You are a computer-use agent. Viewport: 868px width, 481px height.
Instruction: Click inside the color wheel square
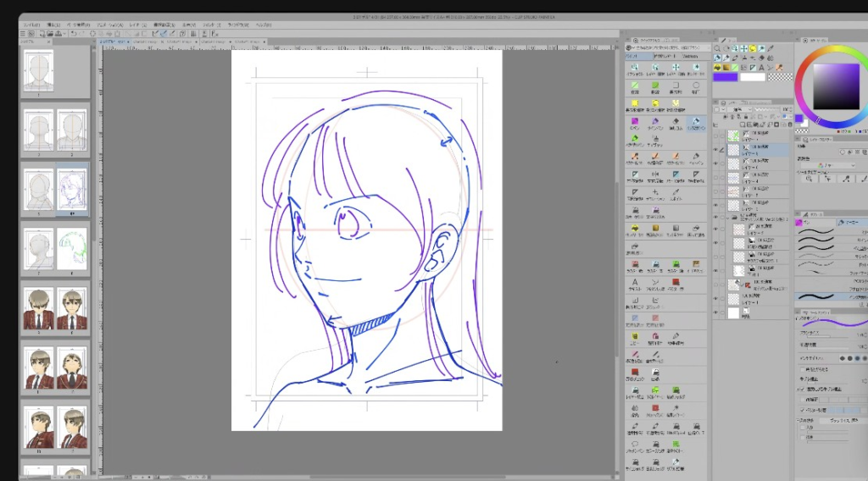pyautogui.click(x=836, y=86)
